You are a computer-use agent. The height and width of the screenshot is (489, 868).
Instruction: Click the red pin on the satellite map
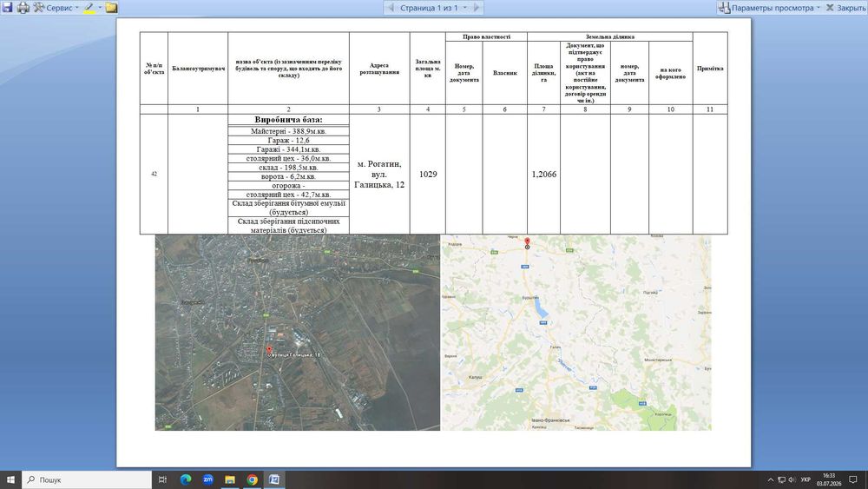click(x=269, y=349)
